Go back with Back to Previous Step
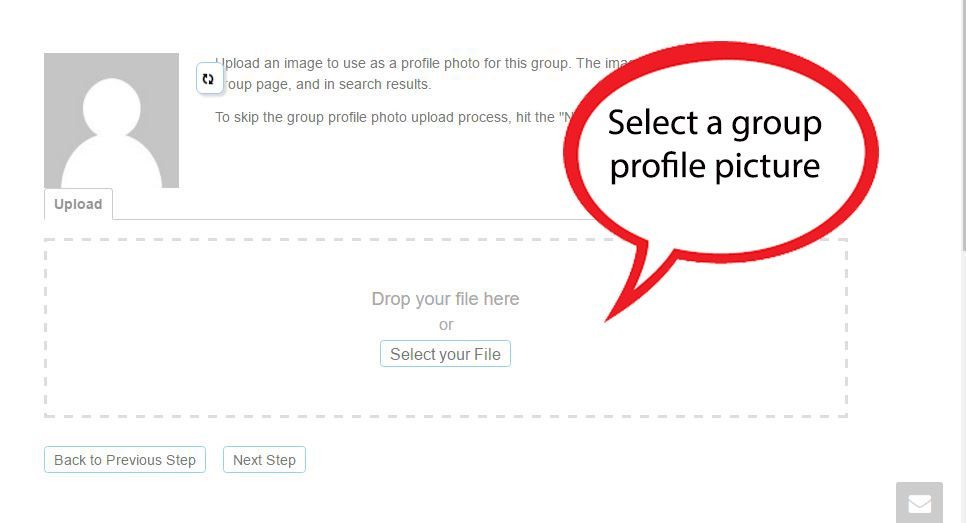The height and width of the screenshot is (523, 966). [x=125, y=460]
